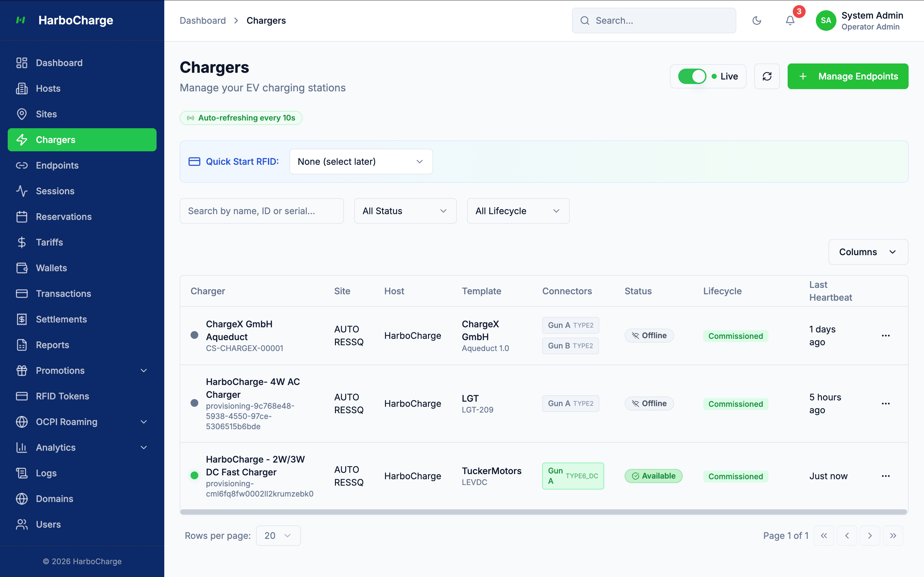Viewport: 924px width, 577px height.
Task: Select the Sessions icon in sidebar
Action: pyautogui.click(x=22, y=191)
